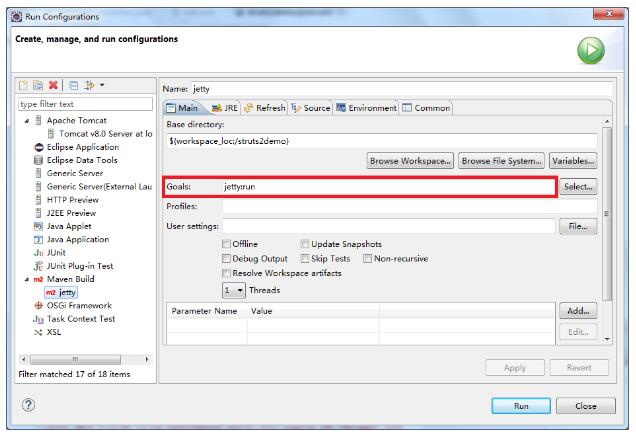The width and height of the screenshot is (636, 436).
Task: Select the OSGi Framework configuration type
Action: 78,306
